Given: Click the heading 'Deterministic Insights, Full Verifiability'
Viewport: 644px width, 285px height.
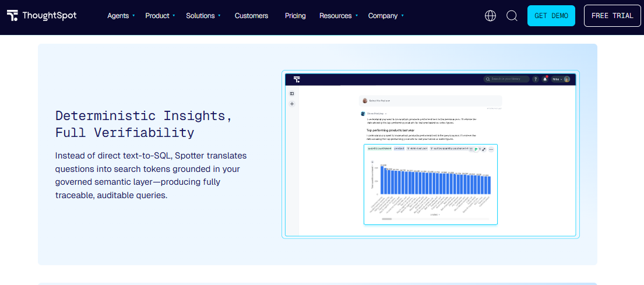Looking at the screenshot, I should [144, 124].
